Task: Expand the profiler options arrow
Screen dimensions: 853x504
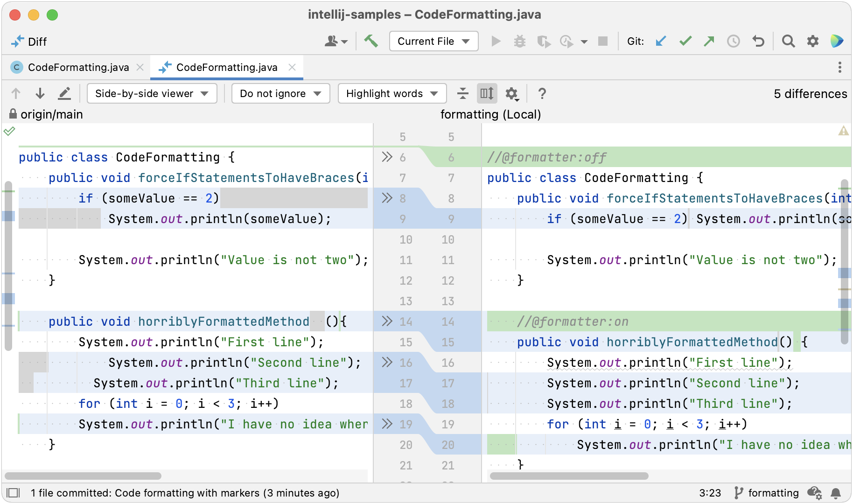Action: 584,42
